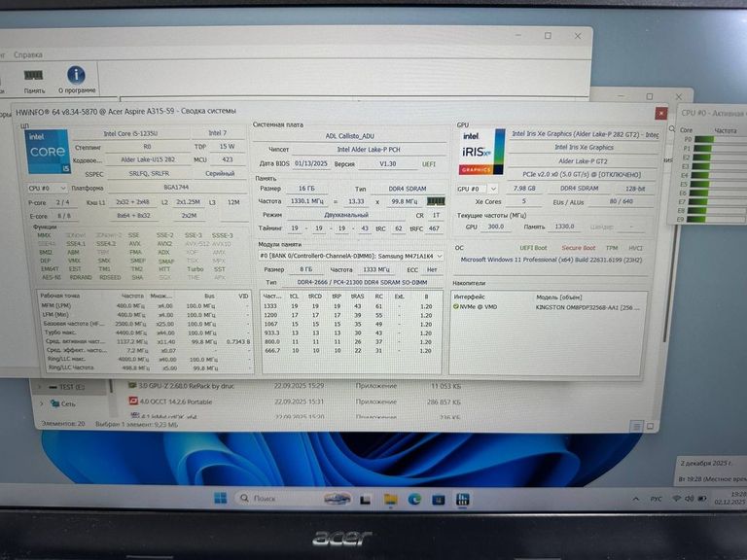Open Microsoft Edge from the taskbar
747x560 pixels.
click(414, 499)
